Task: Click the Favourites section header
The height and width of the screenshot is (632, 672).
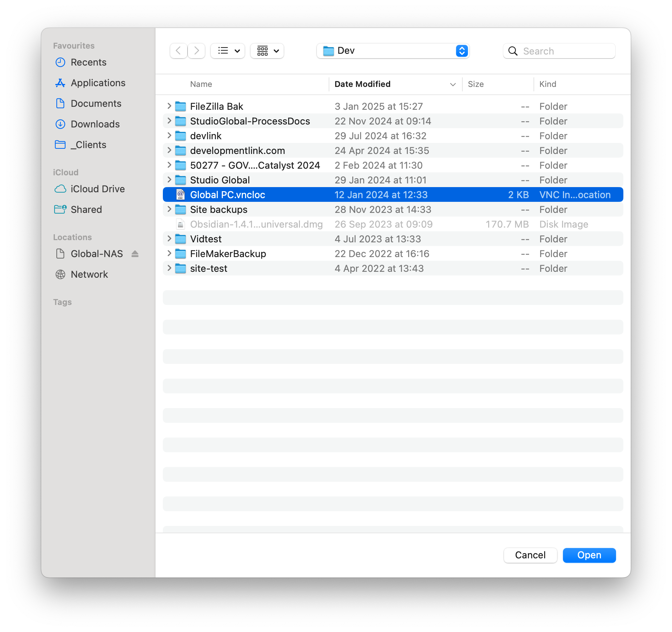Action: tap(74, 46)
